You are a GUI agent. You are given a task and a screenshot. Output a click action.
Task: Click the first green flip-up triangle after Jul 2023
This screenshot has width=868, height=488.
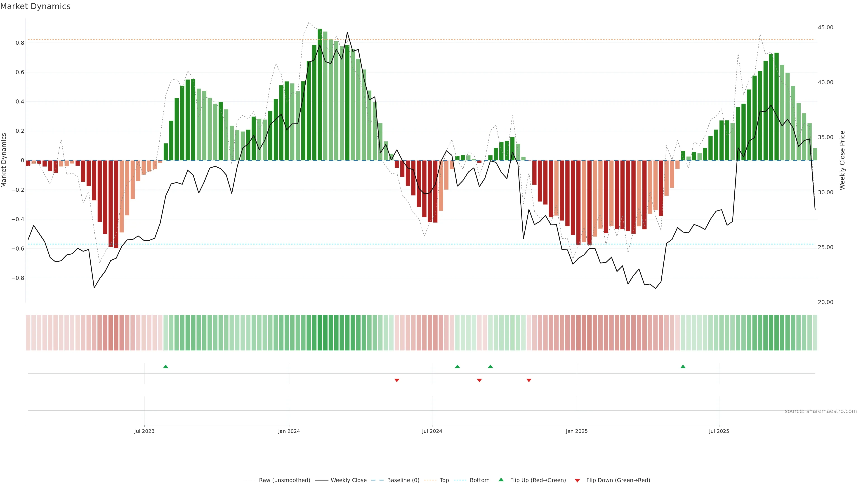click(165, 366)
